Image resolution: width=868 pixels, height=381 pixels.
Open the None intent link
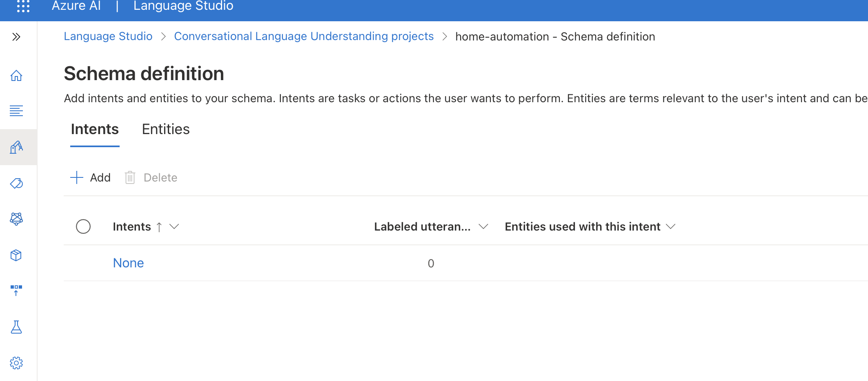[129, 263]
